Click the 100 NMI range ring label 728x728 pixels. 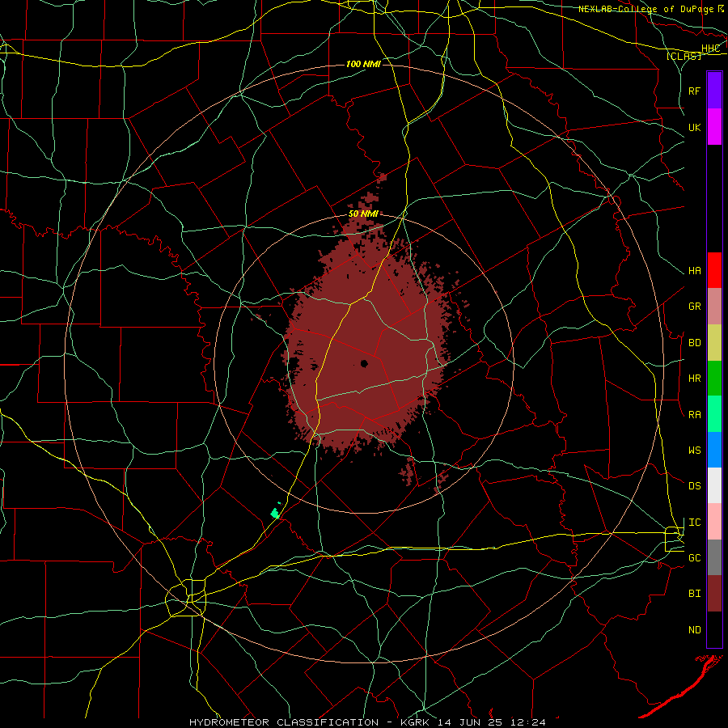[363, 64]
